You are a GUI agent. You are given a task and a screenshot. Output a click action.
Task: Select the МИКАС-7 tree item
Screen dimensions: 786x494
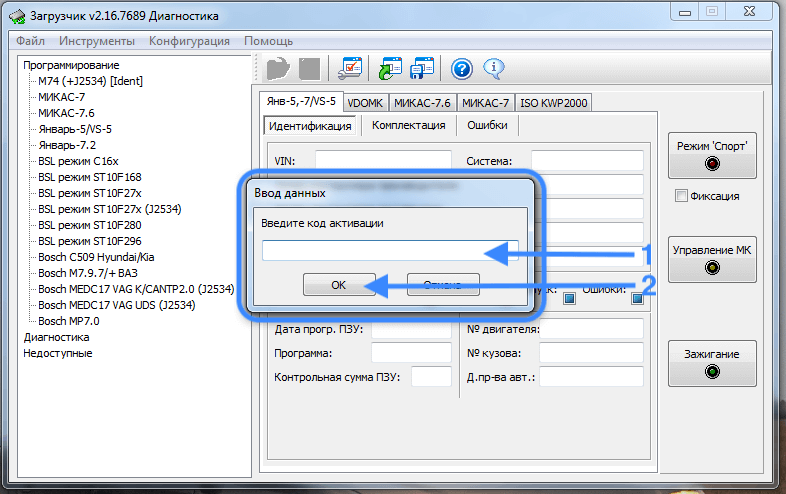coord(62,97)
